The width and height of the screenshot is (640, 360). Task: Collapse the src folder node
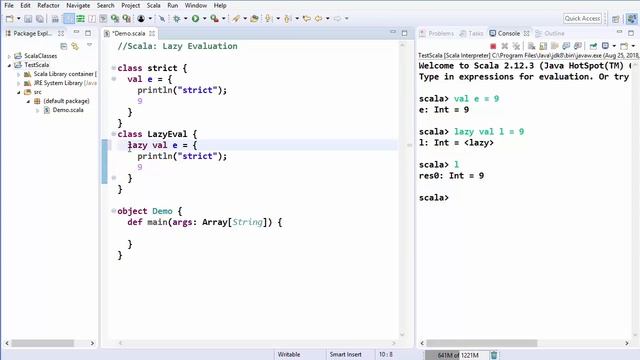click(x=18, y=92)
